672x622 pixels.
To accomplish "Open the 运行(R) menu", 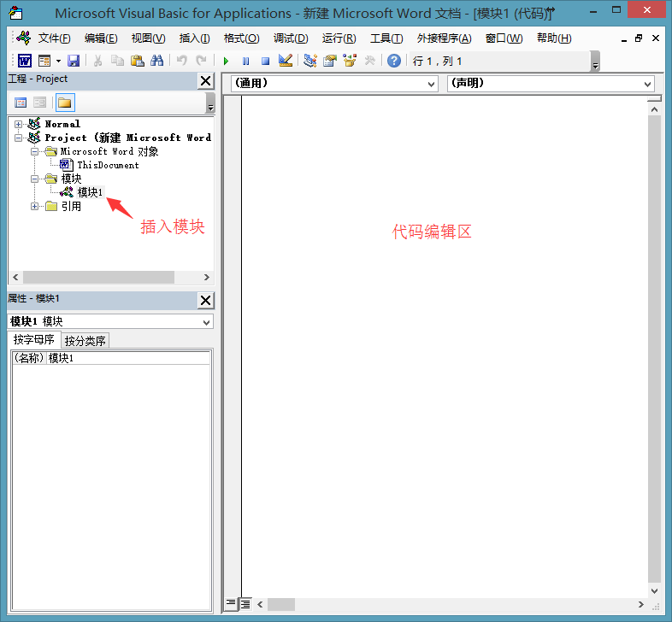I will click(339, 38).
